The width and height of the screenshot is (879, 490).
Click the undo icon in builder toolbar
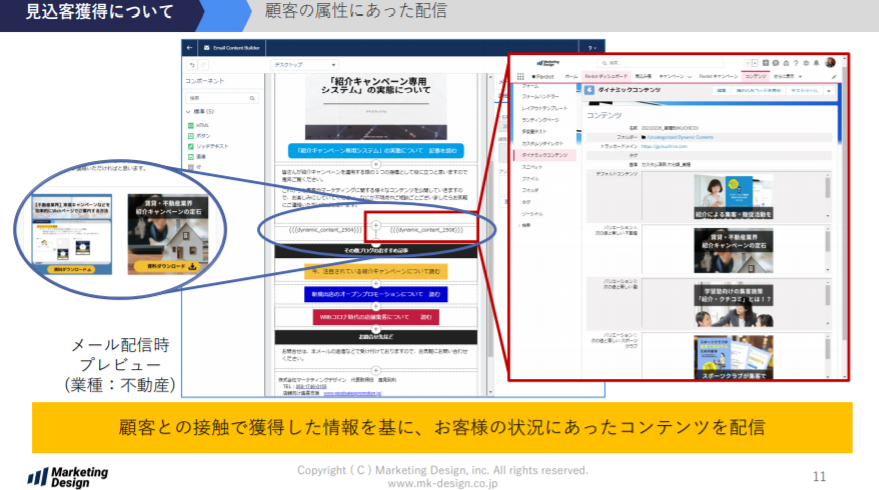point(190,64)
